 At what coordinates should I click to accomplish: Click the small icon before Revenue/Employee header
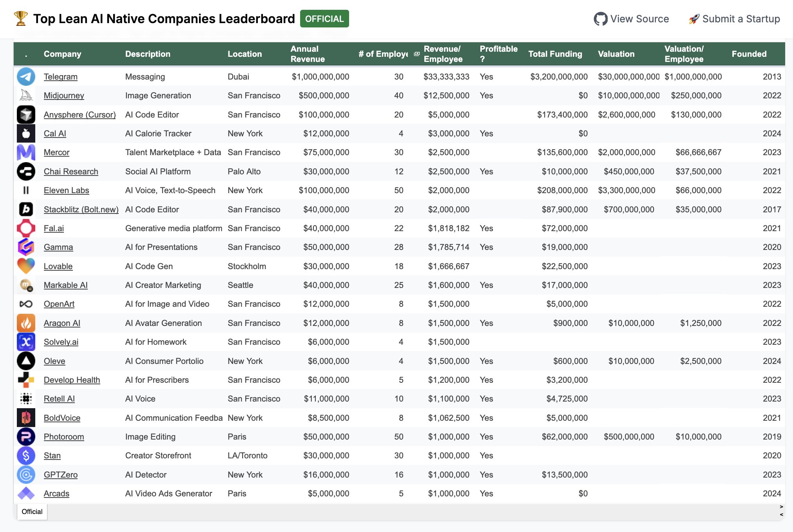pyautogui.click(x=416, y=54)
